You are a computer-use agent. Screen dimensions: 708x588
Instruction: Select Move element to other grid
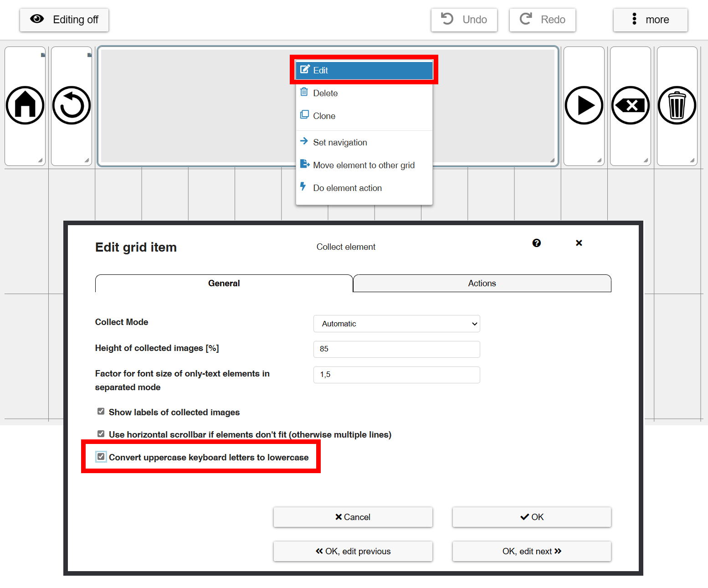pos(364,165)
